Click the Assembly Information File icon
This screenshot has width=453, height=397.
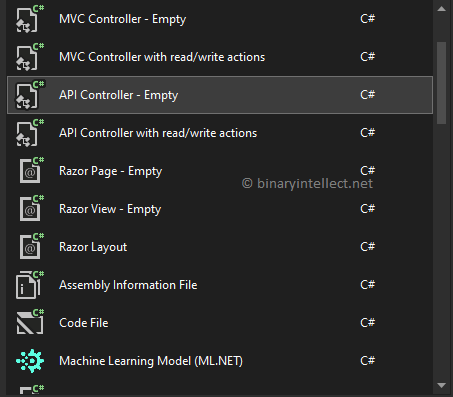30,285
